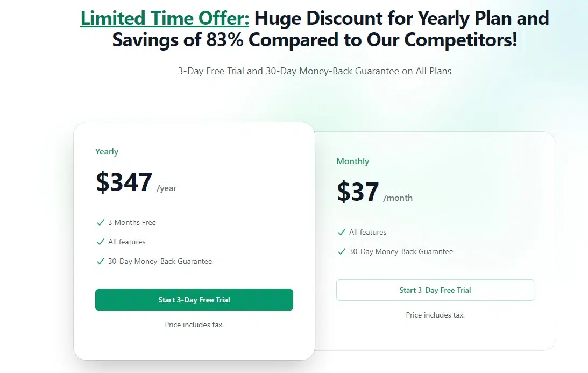Click the "/month" billing period text

point(398,198)
